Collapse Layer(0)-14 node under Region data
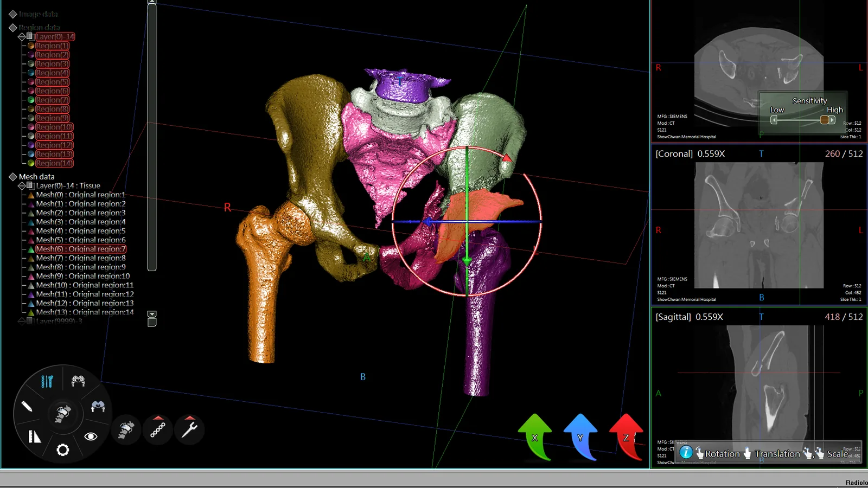The height and width of the screenshot is (488, 868). pyautogui.click(x=22, y=36)
